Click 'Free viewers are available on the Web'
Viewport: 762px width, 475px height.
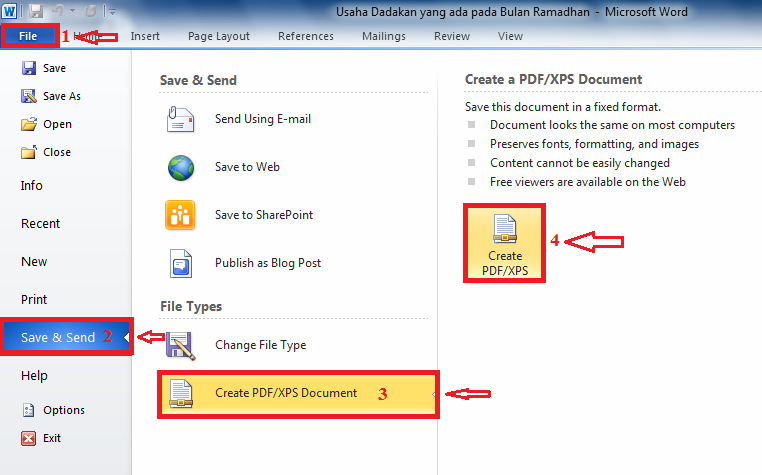[x=588, y=182]
